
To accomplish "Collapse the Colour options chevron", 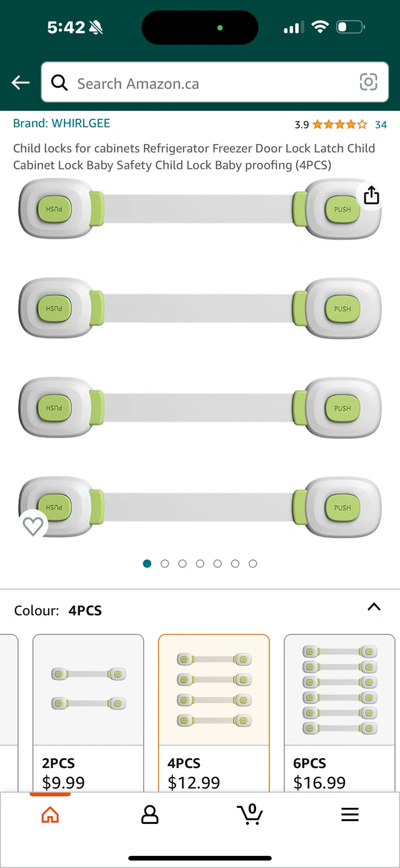I will (373, 607).
